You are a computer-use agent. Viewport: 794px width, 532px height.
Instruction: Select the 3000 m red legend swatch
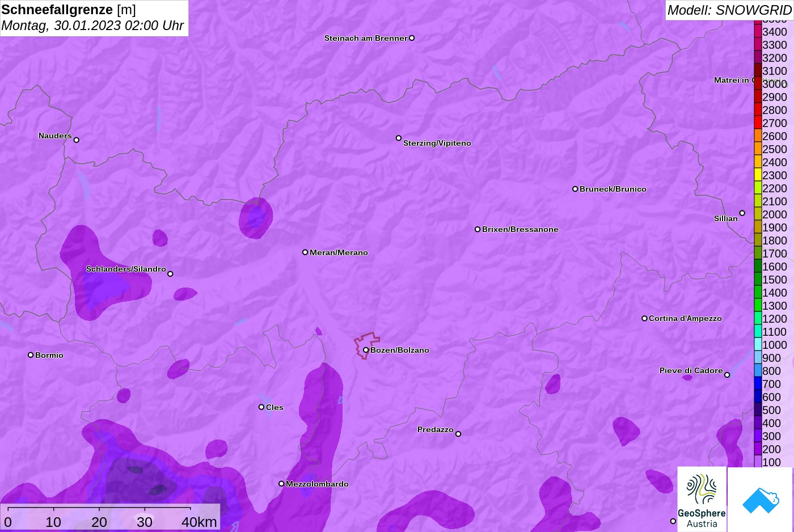(x=758, y=83)
